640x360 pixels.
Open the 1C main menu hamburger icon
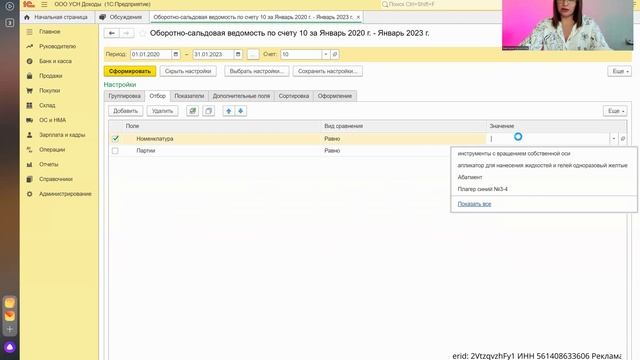(44, 4)
